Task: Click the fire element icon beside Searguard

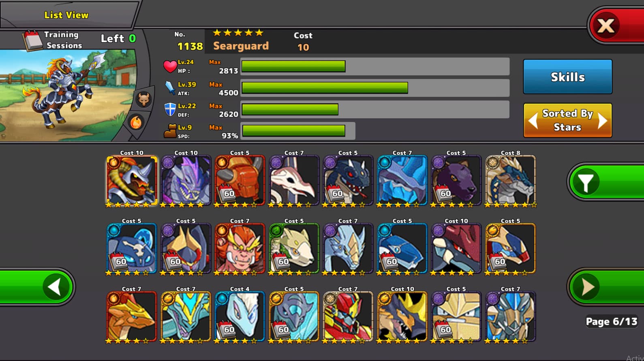Action: (x=136, y=122)
